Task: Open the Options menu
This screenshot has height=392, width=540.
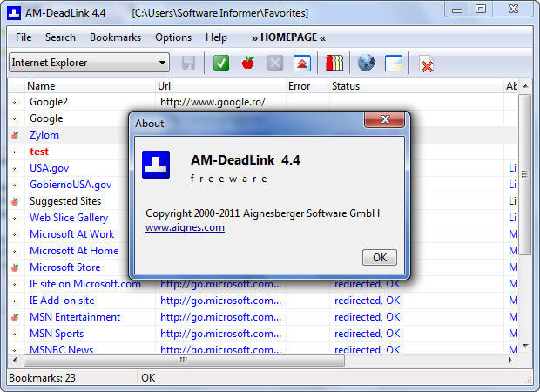Action: 173,37
